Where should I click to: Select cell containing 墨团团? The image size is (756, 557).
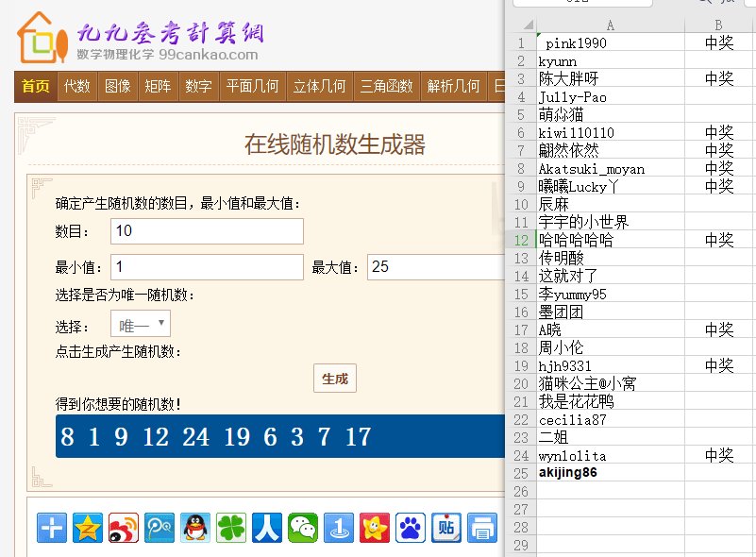pos(611,312)
